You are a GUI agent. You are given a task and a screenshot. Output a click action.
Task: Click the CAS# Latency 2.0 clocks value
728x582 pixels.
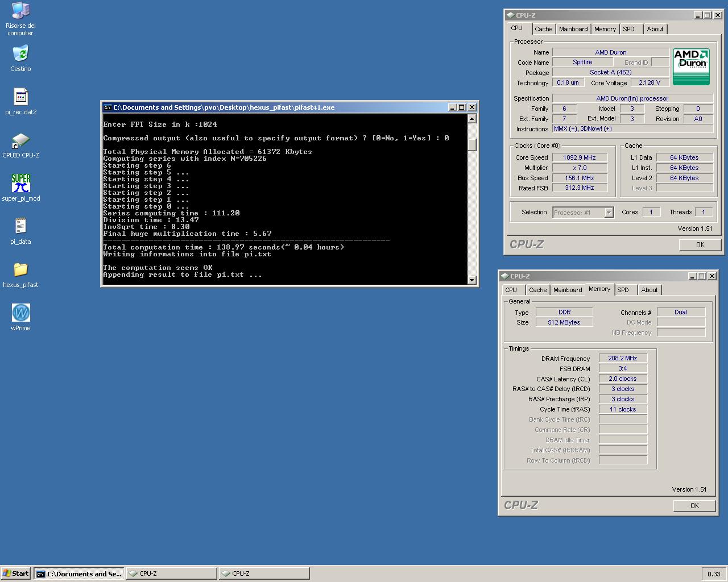point(623,379)
